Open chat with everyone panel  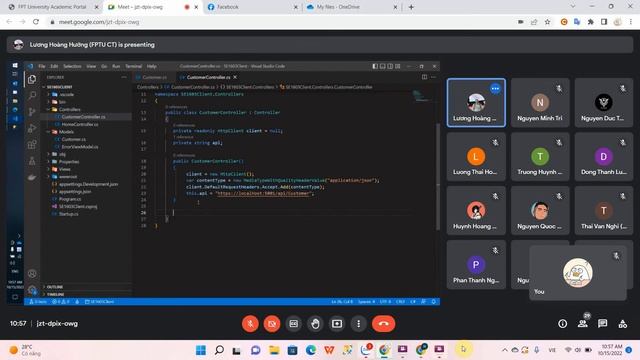(x=602, y=324)
